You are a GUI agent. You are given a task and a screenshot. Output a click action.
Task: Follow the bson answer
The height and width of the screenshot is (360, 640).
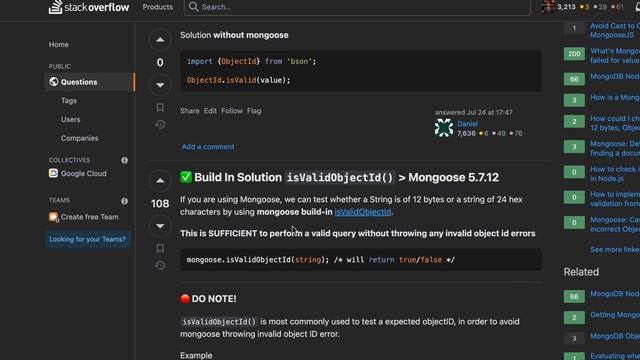tap(232, 111)
